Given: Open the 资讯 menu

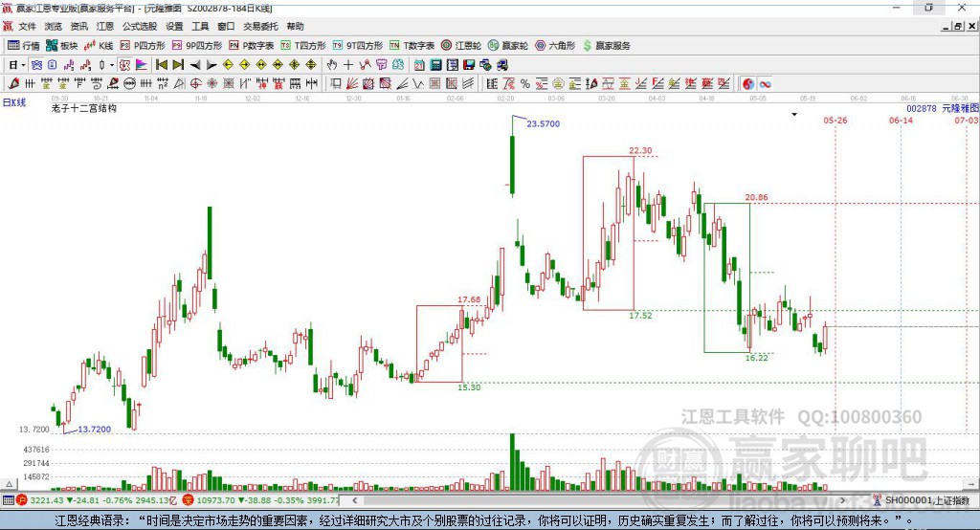Looking at the screenshot, I should click(78, 26).
